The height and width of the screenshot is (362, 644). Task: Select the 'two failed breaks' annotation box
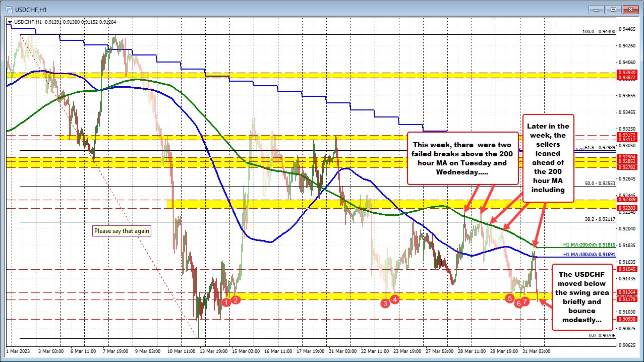[x=463, y=158]
